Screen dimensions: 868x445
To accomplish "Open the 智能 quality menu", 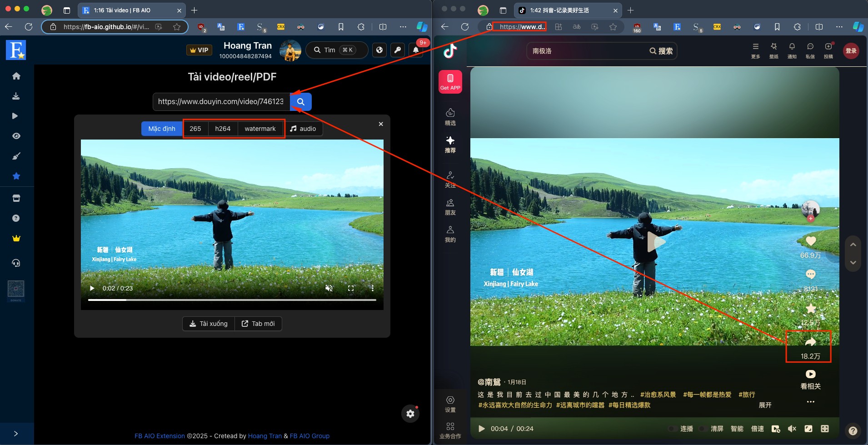I will (x=737, y=429).
